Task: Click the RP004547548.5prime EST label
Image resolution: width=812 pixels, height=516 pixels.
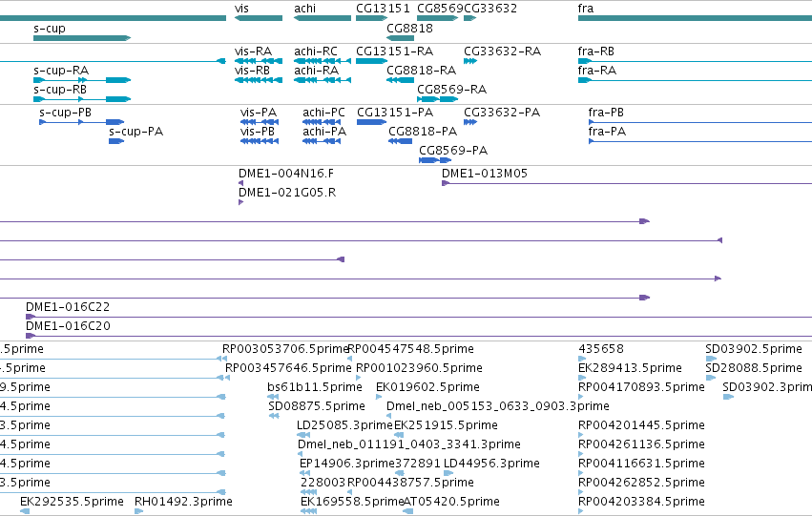Action: tap(410, 349)
